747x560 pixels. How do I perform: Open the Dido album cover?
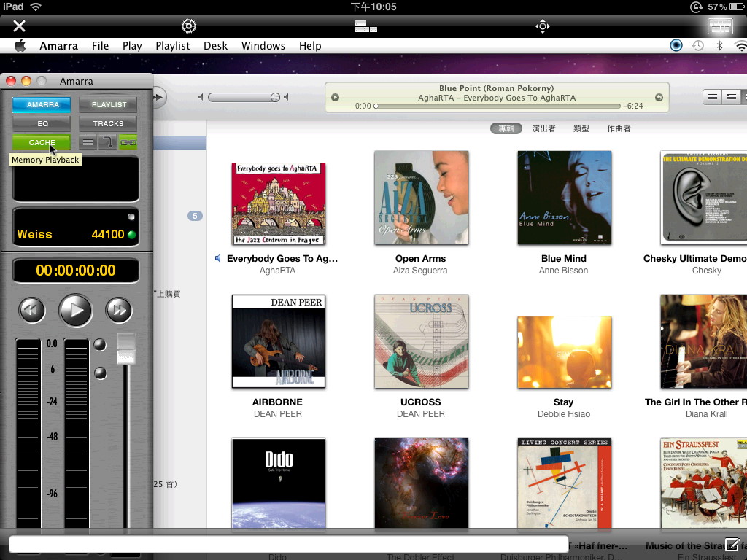(279, 483)
